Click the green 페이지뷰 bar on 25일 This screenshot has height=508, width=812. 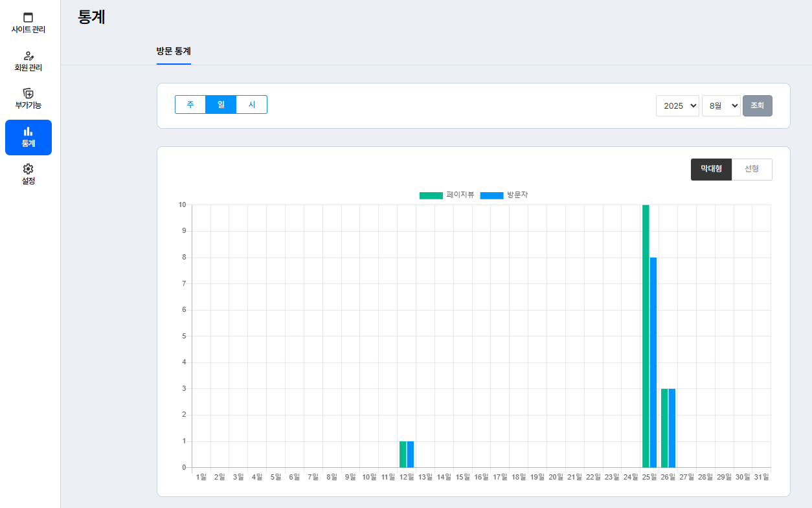point(646,337)
